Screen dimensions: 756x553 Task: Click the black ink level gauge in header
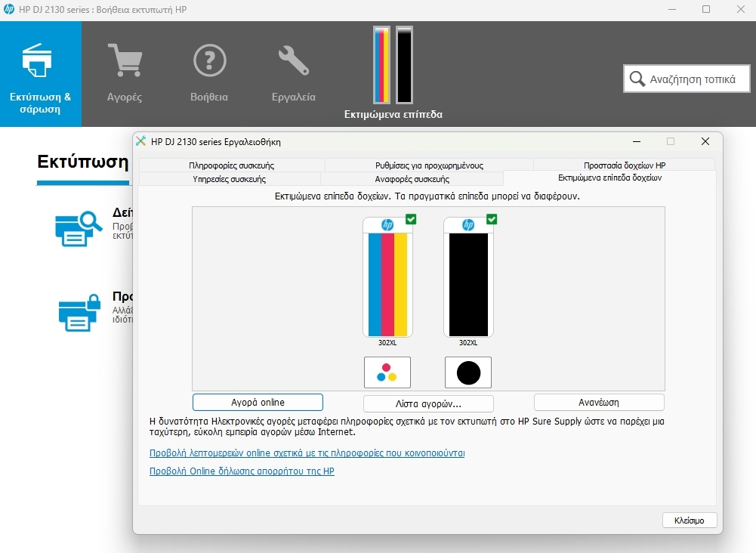tap(404, 65)
